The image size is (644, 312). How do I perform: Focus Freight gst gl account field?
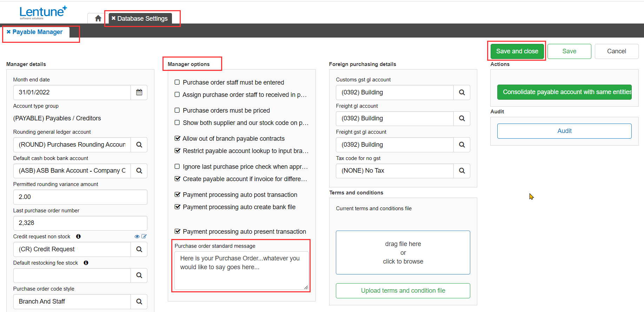click(x=395, y=145)
